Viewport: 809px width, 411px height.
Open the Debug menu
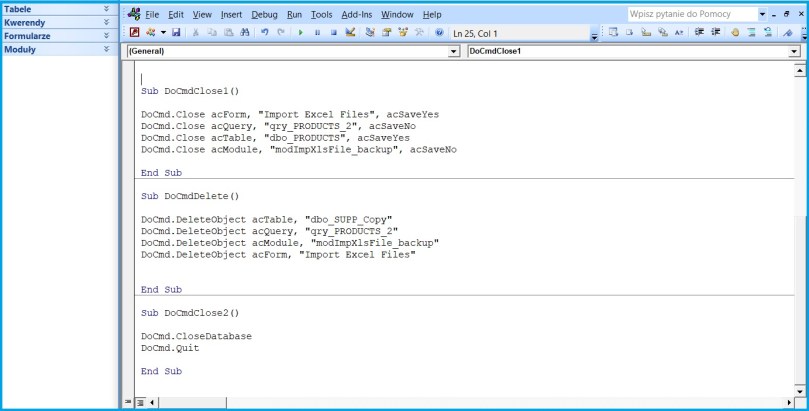pos(264,15)
